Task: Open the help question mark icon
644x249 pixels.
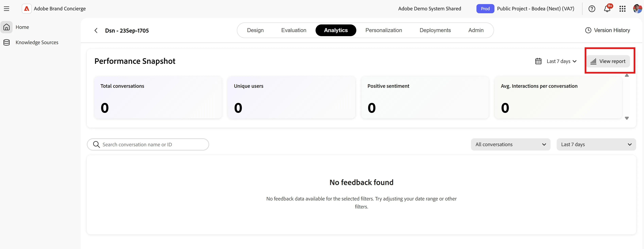Action: click(591, 9)
